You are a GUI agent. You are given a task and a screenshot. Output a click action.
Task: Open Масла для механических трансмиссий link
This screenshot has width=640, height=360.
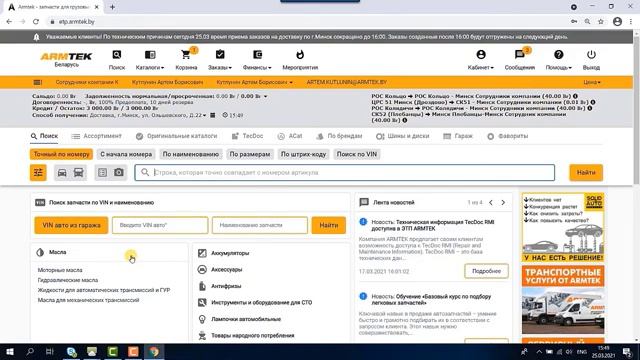89,300
